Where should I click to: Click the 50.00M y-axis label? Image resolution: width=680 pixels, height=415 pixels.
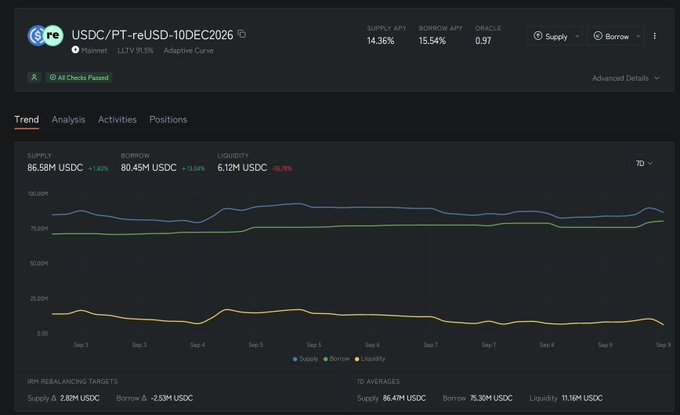coord(39,263)
